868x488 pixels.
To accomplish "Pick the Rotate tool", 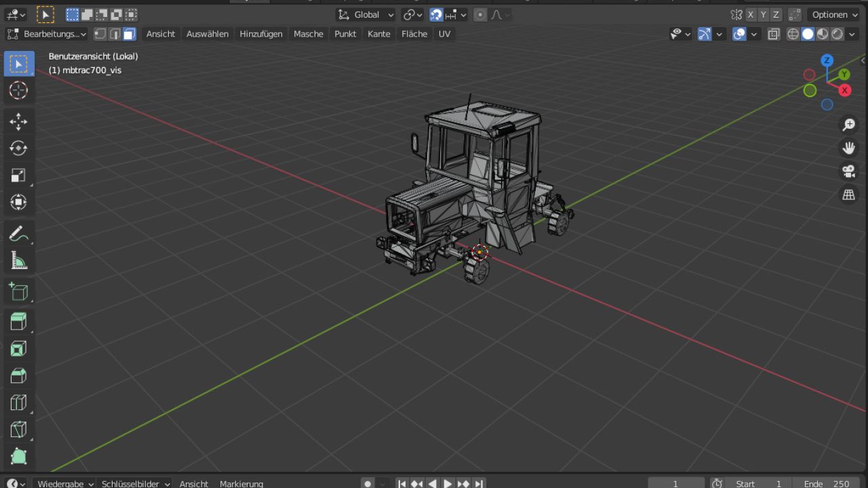I will point(18,148).
